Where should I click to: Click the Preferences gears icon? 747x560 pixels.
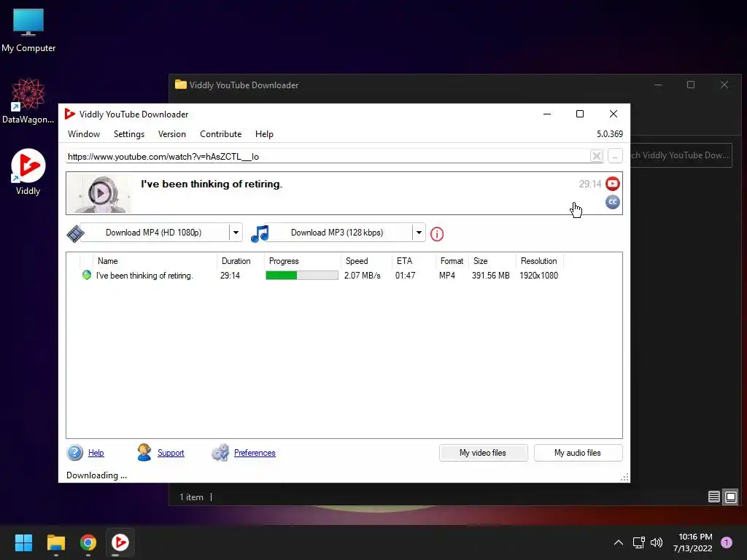(x=220, y=452)
